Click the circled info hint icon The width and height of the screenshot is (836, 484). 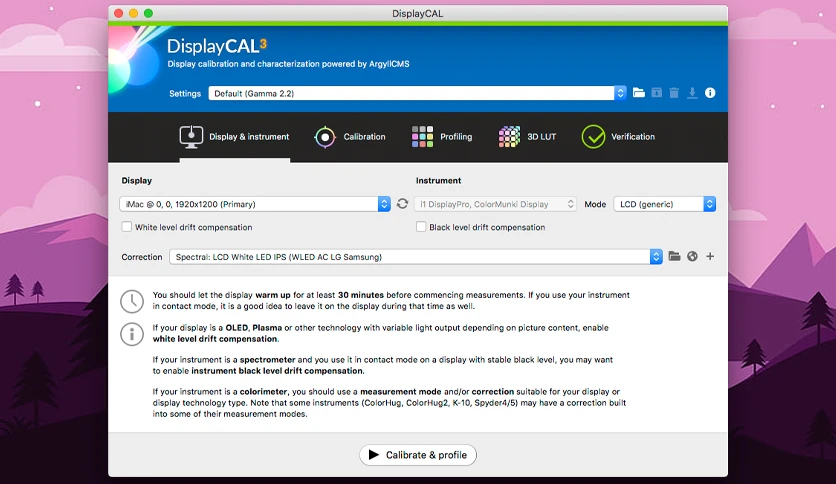tap(132, 334)
